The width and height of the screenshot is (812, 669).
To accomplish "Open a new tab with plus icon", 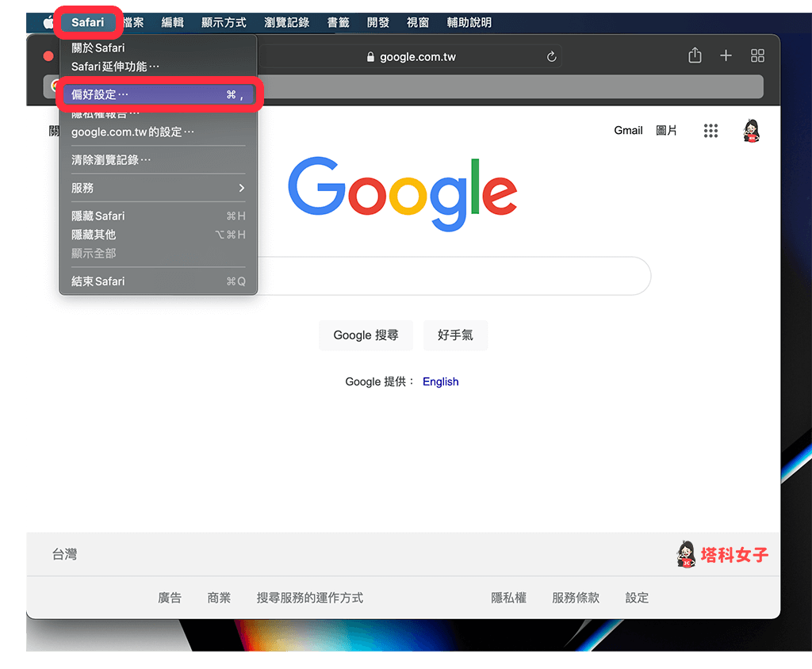I will (x=726, y=55).
